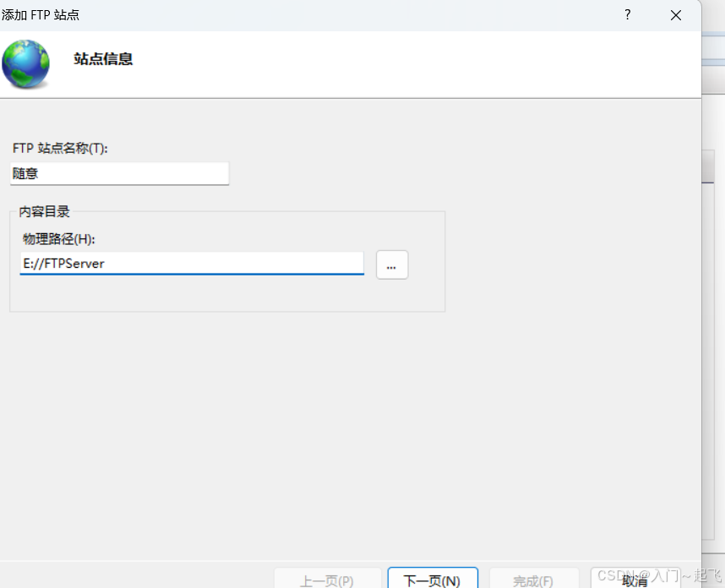Click the FTP site name input field
Image resolution: width=725 pixels, height=588 pixels.
tap(119, 173)
